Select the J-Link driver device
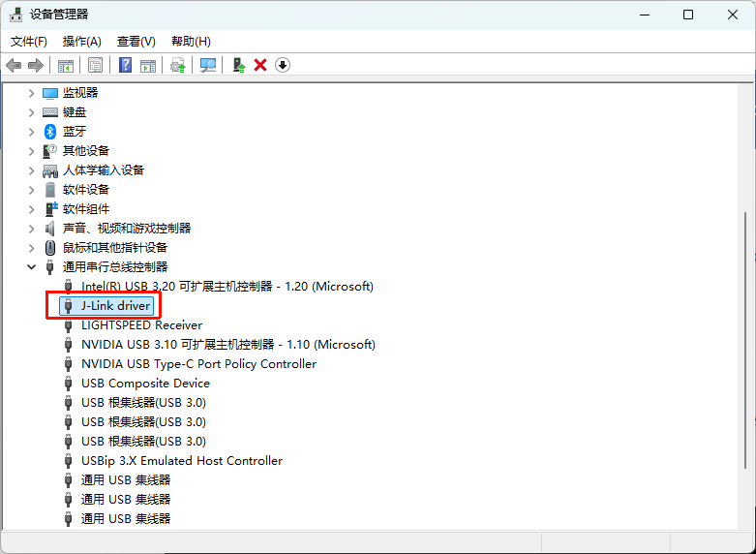This screenshot has height=554, width=756. [x=115, y=306]
